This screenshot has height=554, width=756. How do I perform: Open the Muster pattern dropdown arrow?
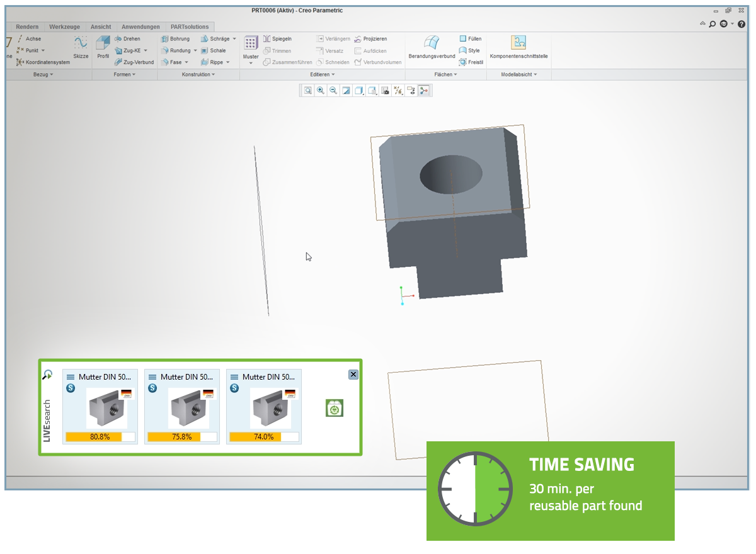pos(251,64)
